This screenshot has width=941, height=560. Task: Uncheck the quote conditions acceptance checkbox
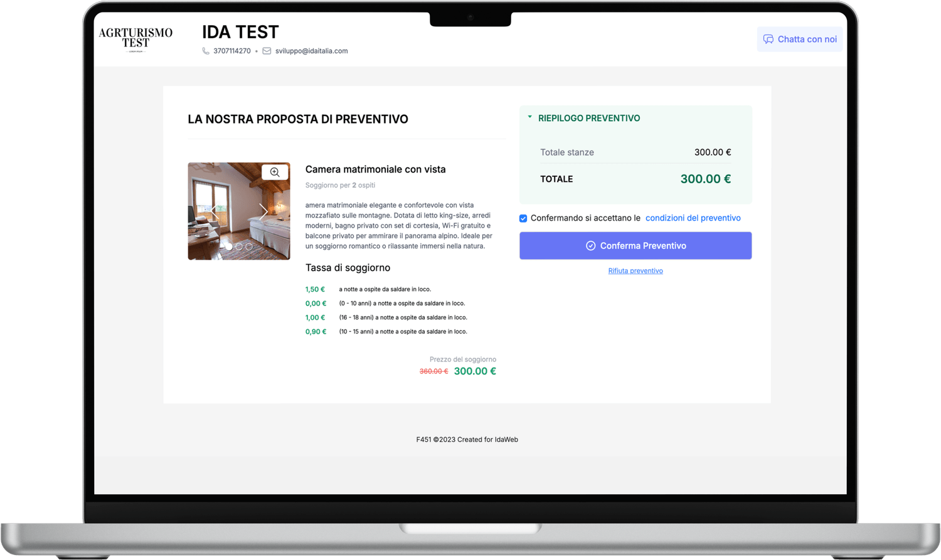click(523, 218)
